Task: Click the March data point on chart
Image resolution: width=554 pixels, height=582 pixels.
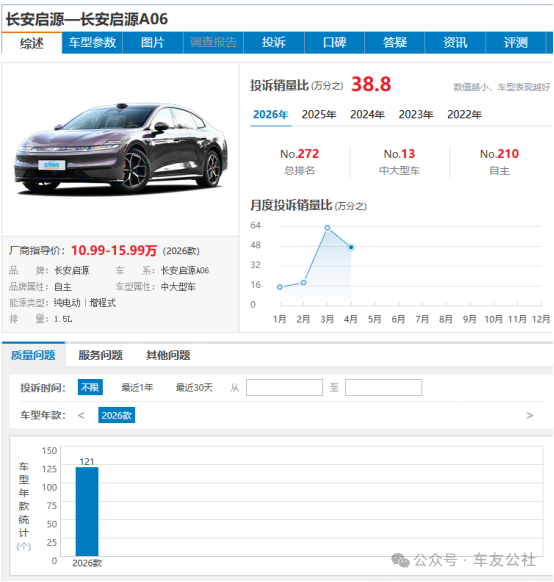Action: pos(327,228)
